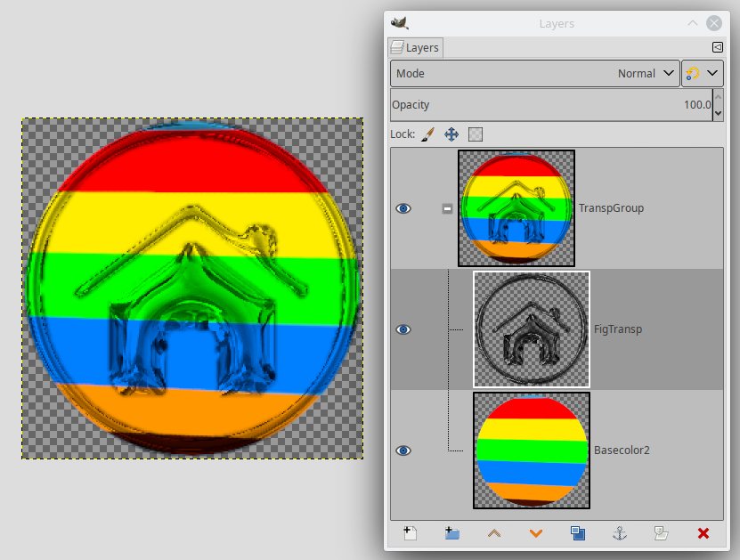Create a new layer
The image size is (740, 560).
click(x=410, y=533)
